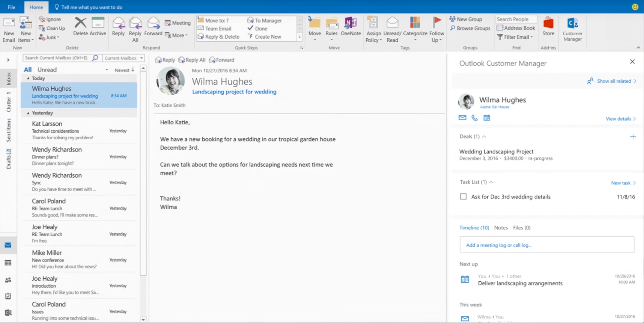Image resolution: width=644 pixels, height=323 pixels.
Task: Archive the selected email
Action: click(x=98, y=26)
